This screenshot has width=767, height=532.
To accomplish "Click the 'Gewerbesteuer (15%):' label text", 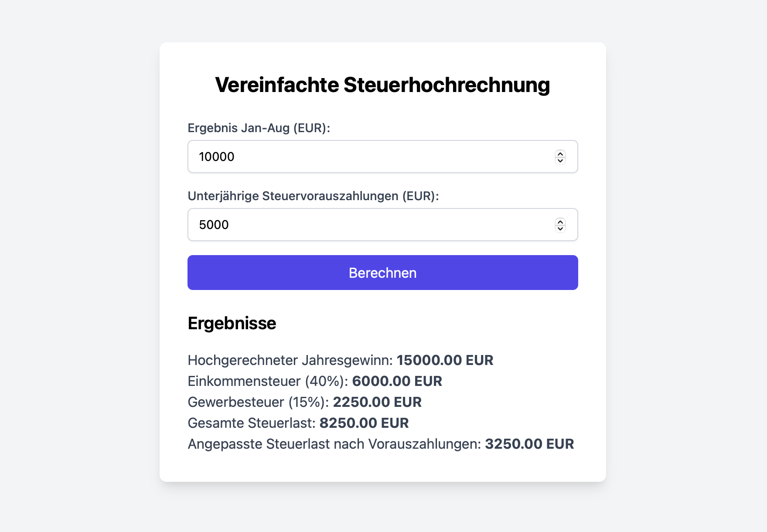I will (x=258, y=402).
